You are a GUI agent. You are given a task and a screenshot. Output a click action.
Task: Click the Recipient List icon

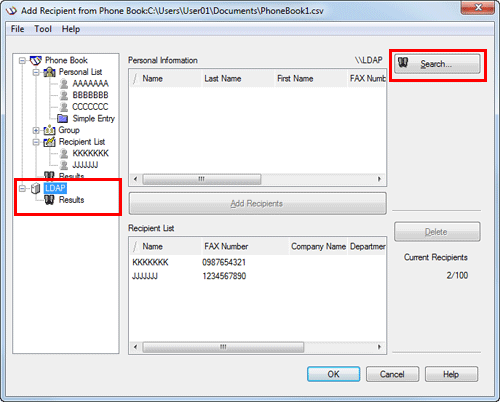click(x=50, y=142)
